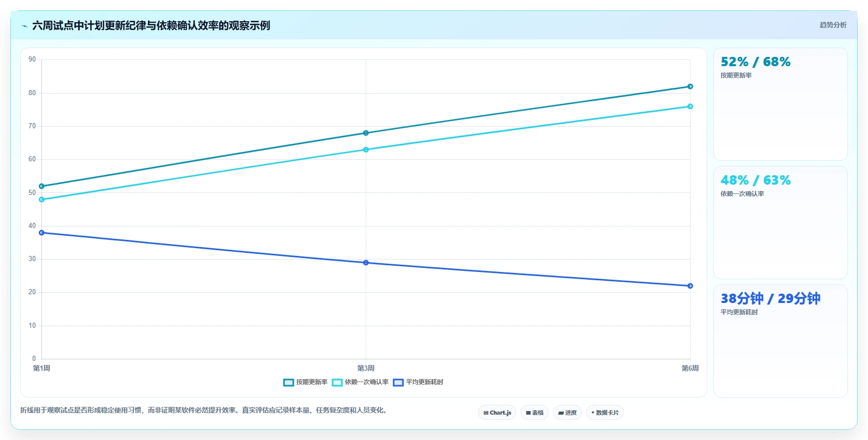
Task: Click the 第3周 x-axis label
Action: pyautogui.click(x=366, y=368)
